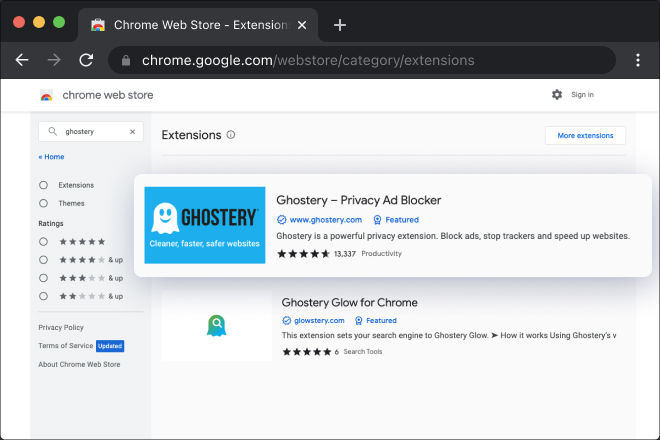Open the Chrome three-dot menu
660x440 pixels.
coord(637,60)
